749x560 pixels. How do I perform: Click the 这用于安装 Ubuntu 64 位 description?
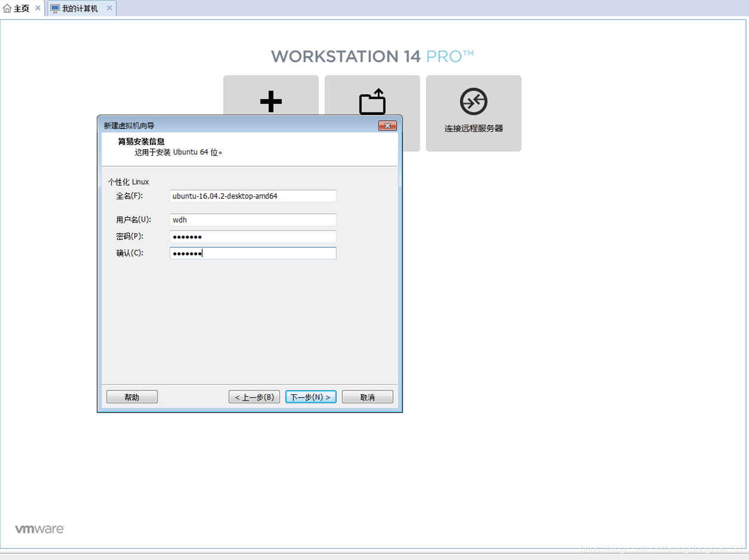pyautogui.click(x=178, y=152)
